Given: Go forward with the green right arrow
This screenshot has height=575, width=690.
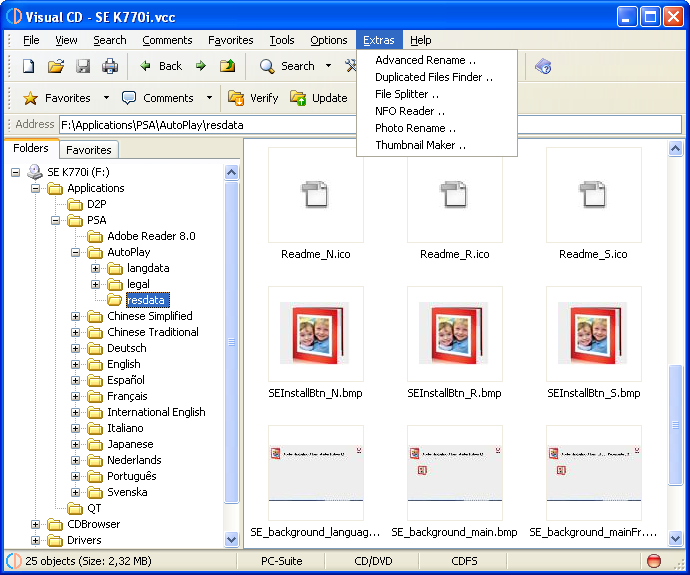Looking at the screenshot, I should point(201,66).
